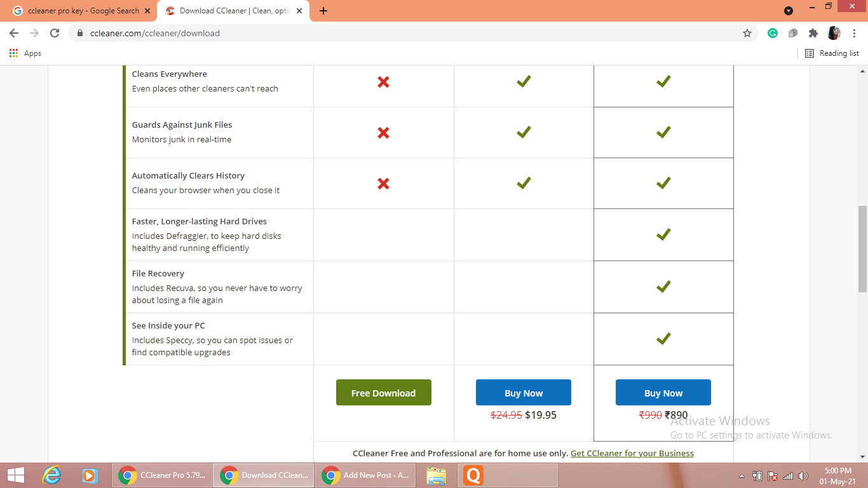Click the right-column checkmark for File Recovery
The width and height of the screenshot is (868, 488).
click(x=663, y=287)
